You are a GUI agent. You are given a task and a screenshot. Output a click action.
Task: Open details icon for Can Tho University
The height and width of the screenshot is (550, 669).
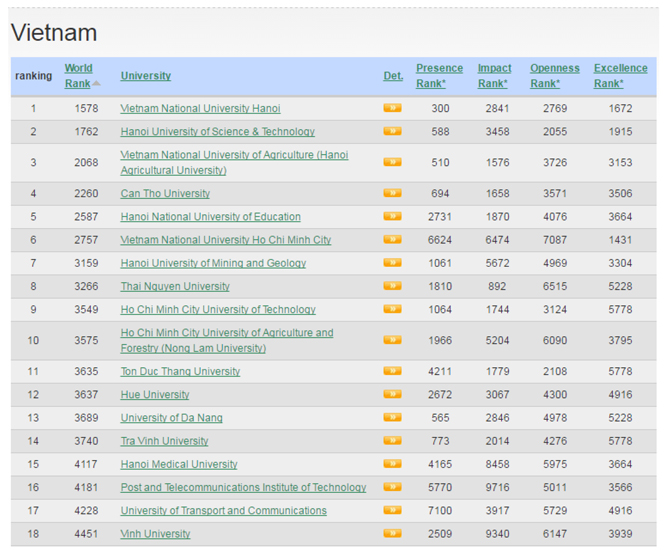[x=392, y=193]
